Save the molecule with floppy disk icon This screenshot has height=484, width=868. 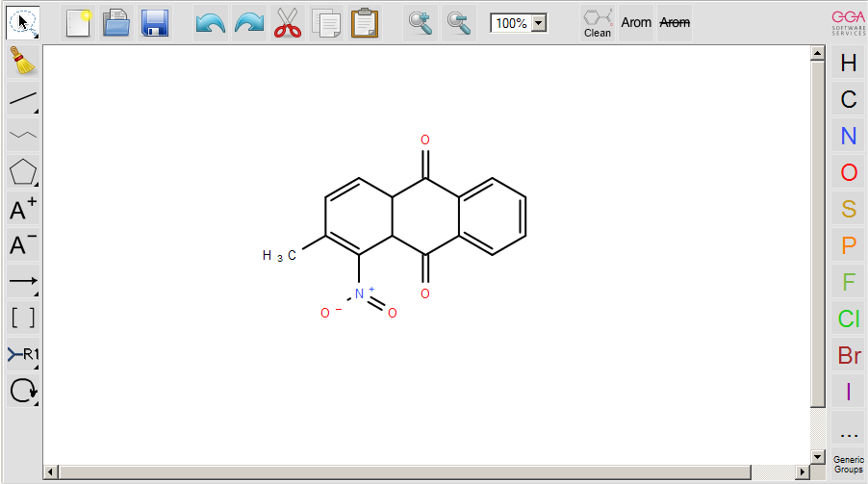tap(155, 23)
